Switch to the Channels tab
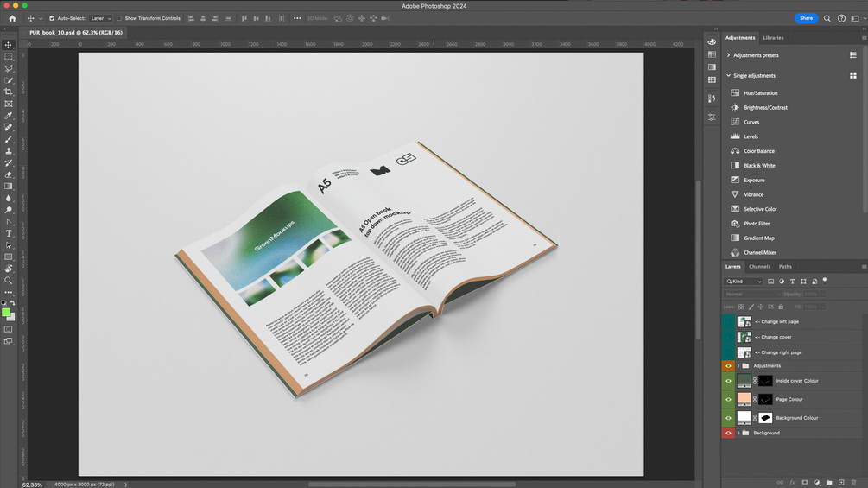The width and height of the screenshot is (868, 488). (759, 266)
